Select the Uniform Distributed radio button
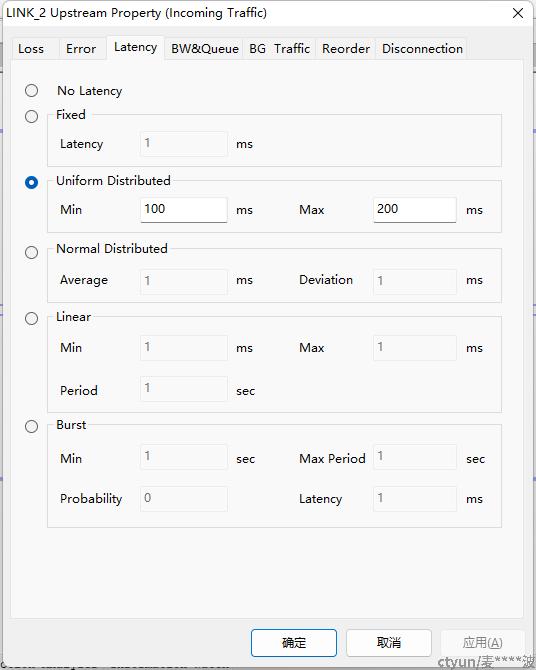 [x=31, y=182]
